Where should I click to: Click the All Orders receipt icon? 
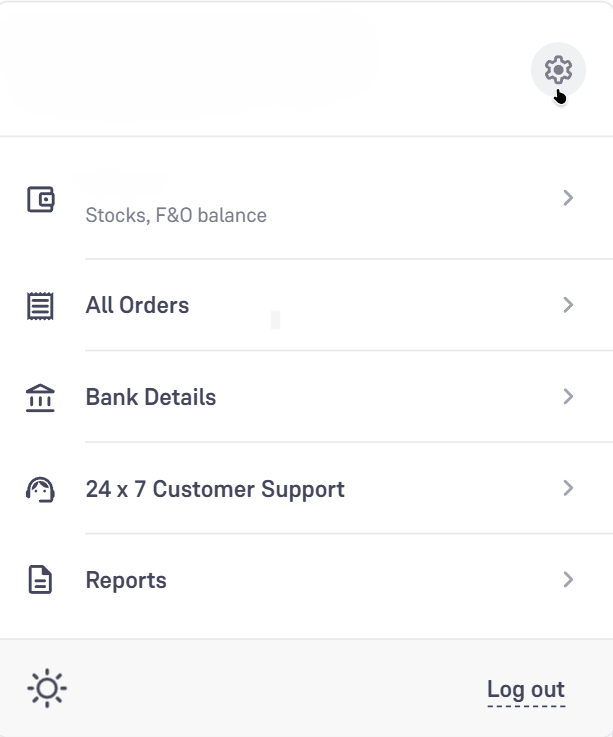click(40, 305)
